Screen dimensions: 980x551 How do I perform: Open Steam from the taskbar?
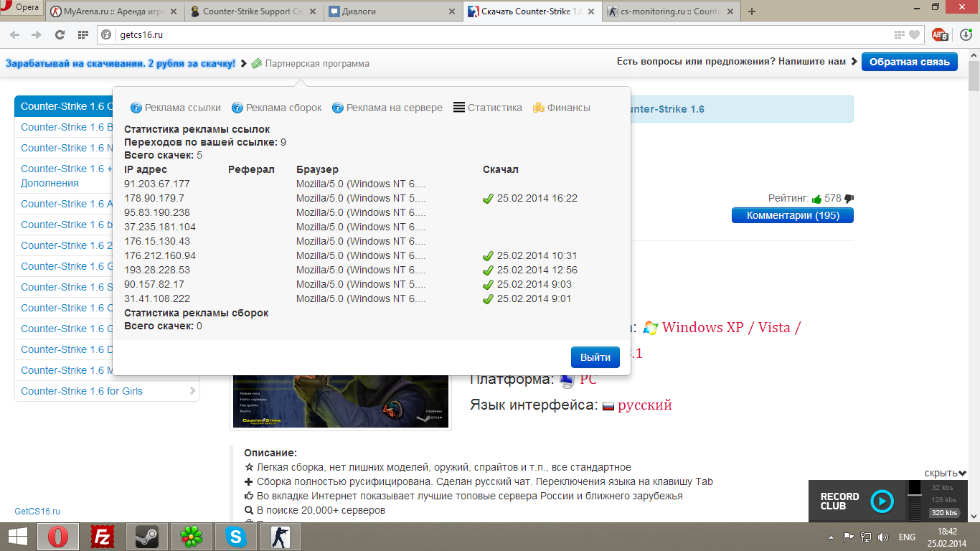[147, 537]
